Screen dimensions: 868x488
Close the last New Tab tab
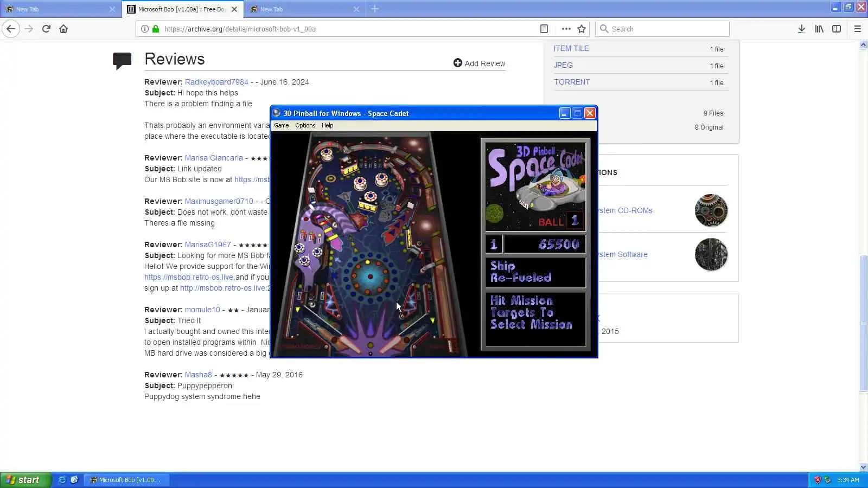pyautogui.click(x=356, y=9)
